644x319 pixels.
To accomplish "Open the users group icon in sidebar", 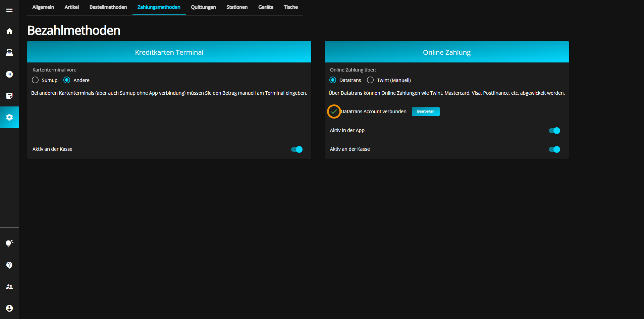I will 9,287.
